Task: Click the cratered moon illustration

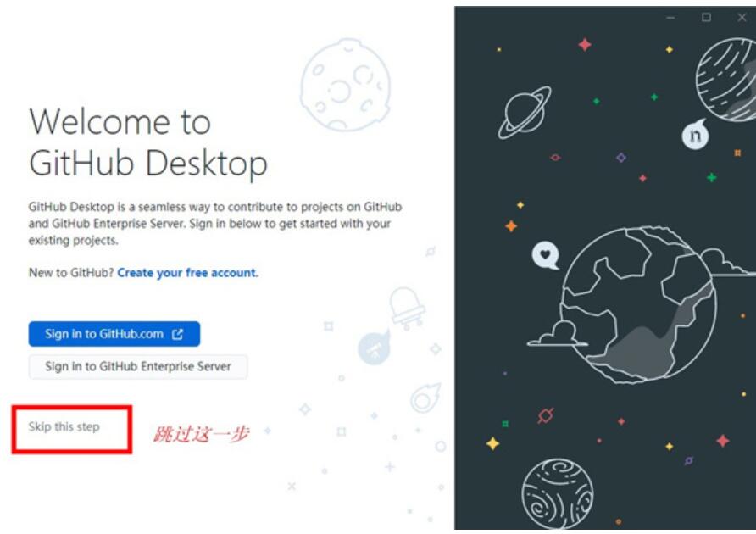Action: click(345, 85)
